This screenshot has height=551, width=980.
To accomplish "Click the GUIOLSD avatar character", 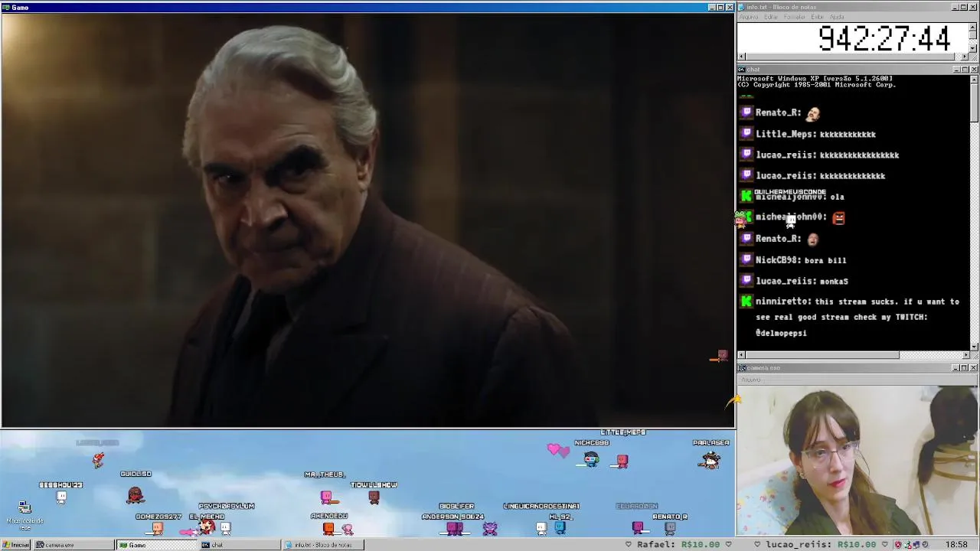I will [135, 495].
